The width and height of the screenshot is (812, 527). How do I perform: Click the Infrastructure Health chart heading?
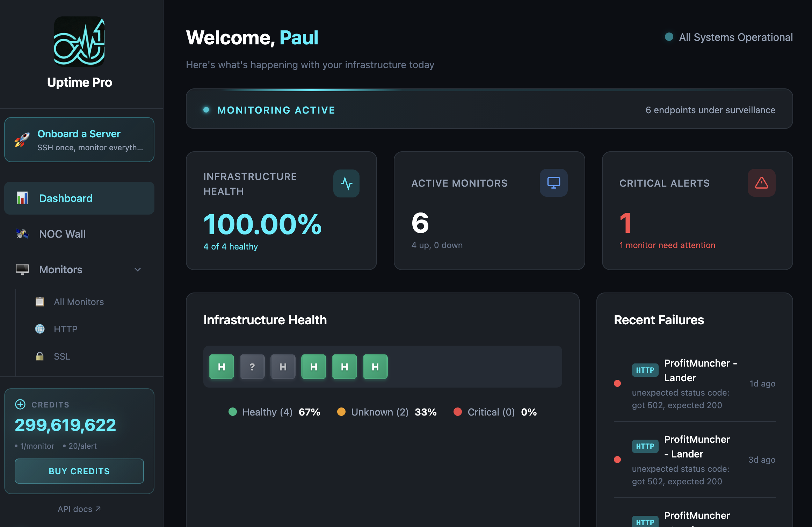[x=265, y=320]
